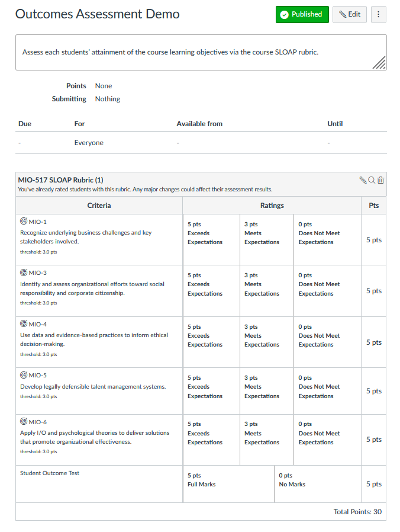Open the rubric with the pencil edit icon
The width and height of the screenshot is (400, 532).
pos(363,180)
